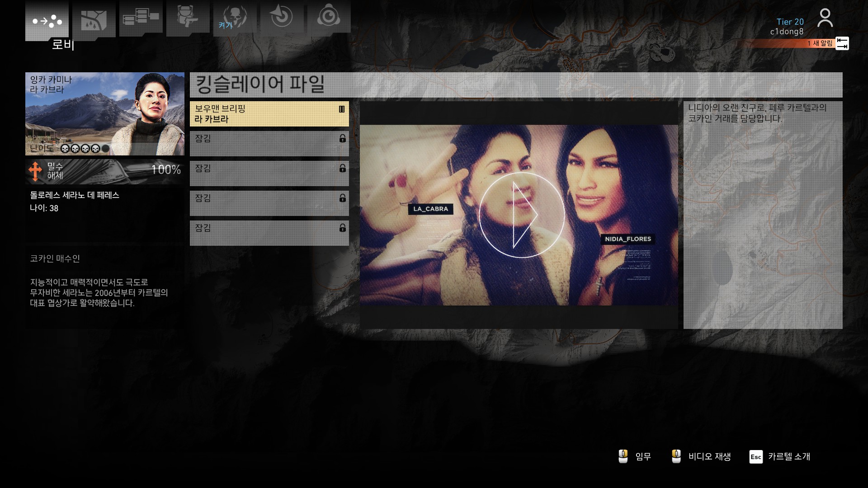Open the Ghost skull mode tab
The width and height of the screenshot is (868, 488).
pos(235,17)
